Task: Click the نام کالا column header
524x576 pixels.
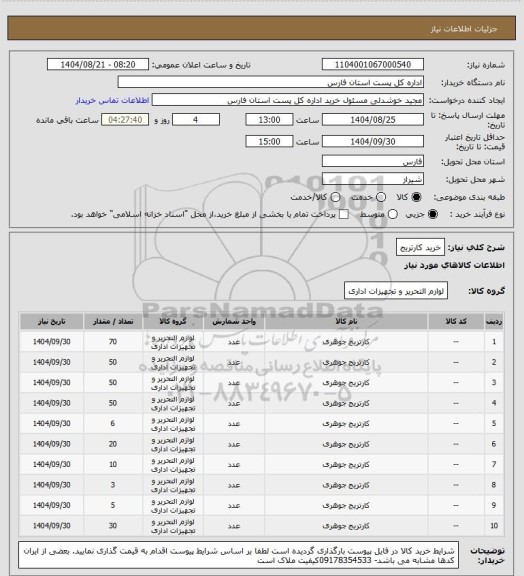Action: coord(346,321)
